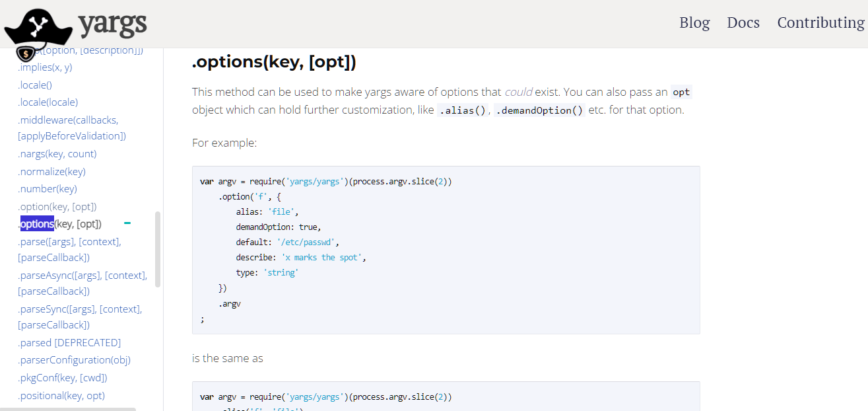Click the 'is the same as' text
This screenshot has height=411, width=868.
tap(228, 358)
